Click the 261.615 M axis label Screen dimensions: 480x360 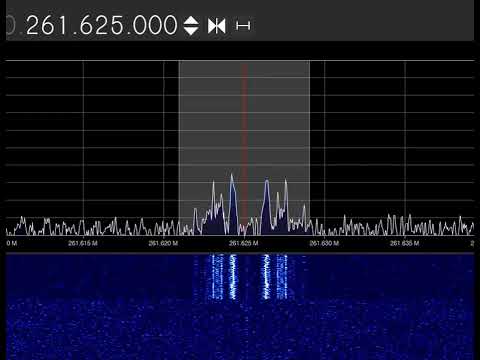(x=83, y=243)
